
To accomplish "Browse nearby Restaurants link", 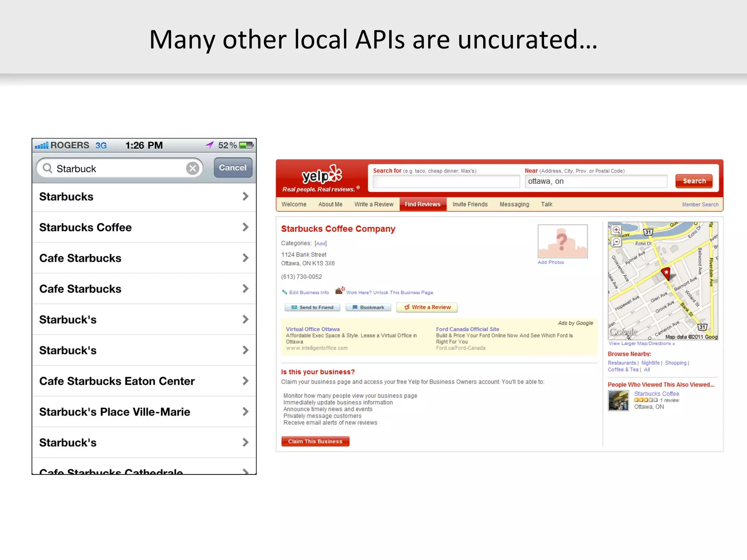I will point(622,363).
